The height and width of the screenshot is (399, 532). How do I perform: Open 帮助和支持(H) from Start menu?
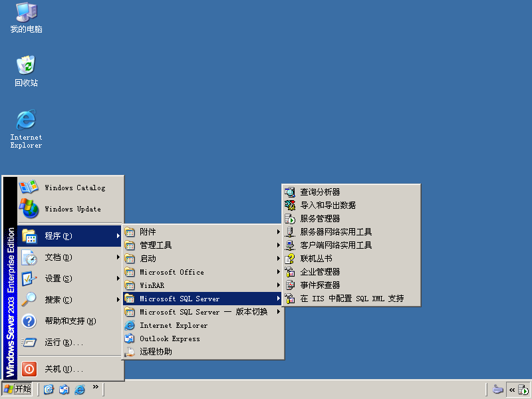70,321
